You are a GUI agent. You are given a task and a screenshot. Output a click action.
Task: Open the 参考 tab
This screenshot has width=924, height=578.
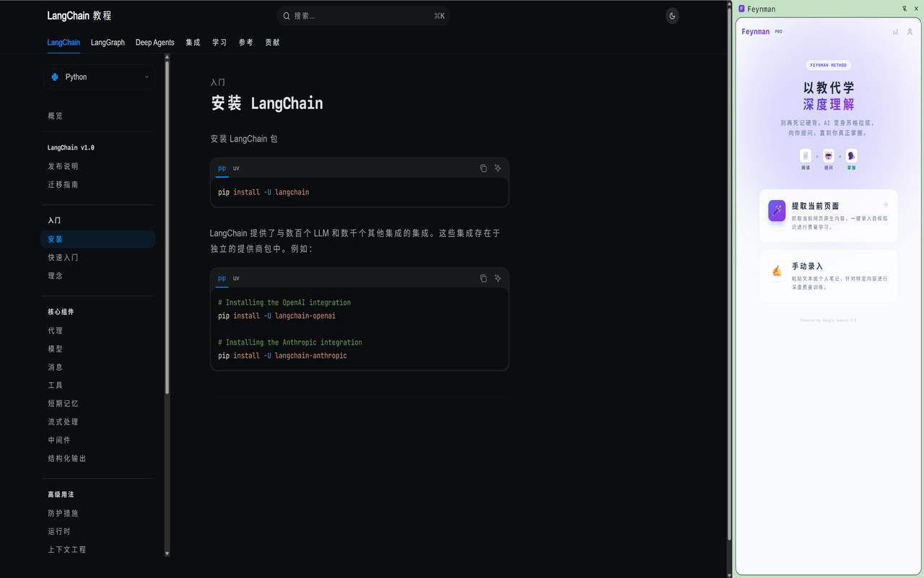click(x=246, y=43)
